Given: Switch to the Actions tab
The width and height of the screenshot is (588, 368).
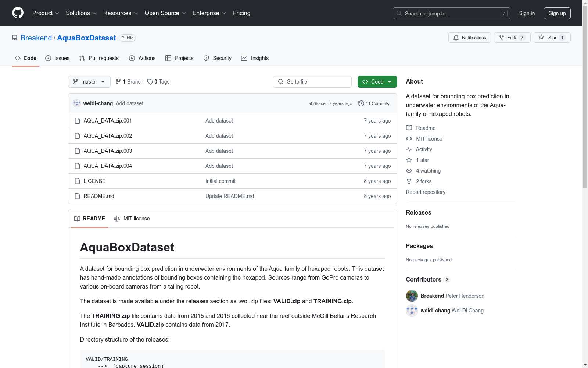Looking at the screenshot, I should click(x=142, y=58).
